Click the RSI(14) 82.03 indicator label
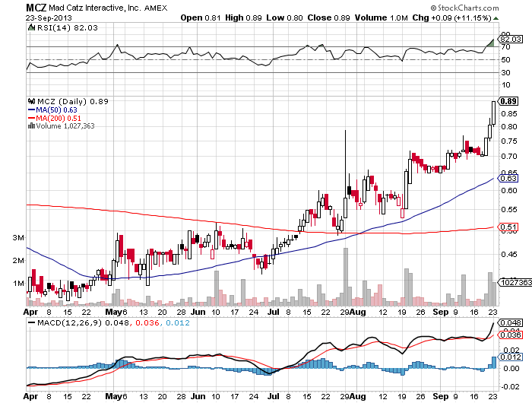 click(67, 27)
